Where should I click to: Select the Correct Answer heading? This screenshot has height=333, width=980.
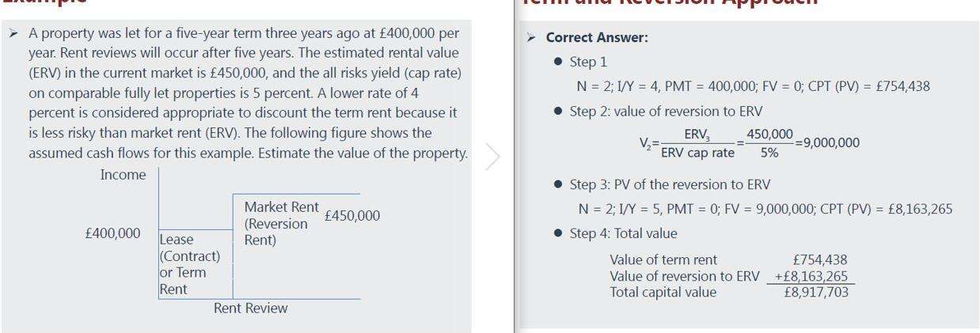point(597,38)
